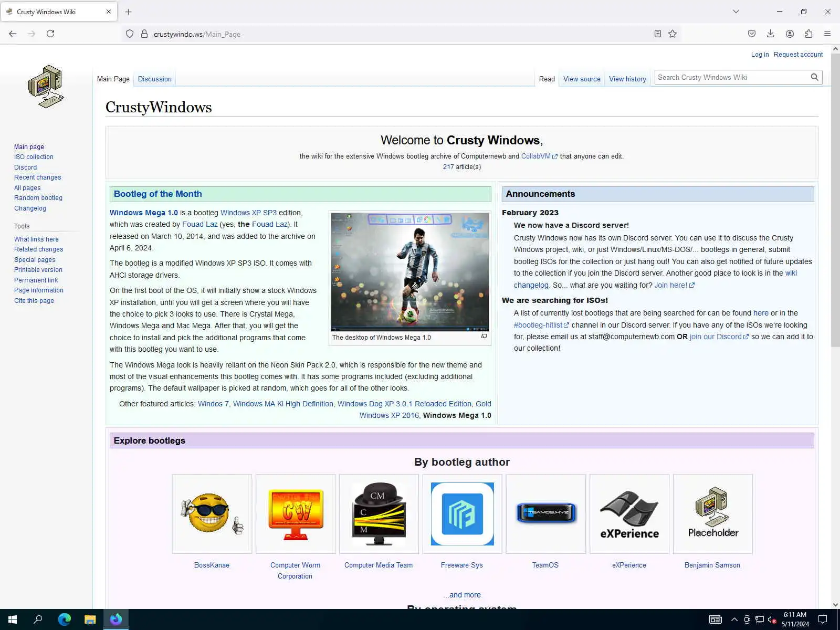Open the Firefox account icon
Viewport: 840px width, 630px height.
[x=790, y=34]
